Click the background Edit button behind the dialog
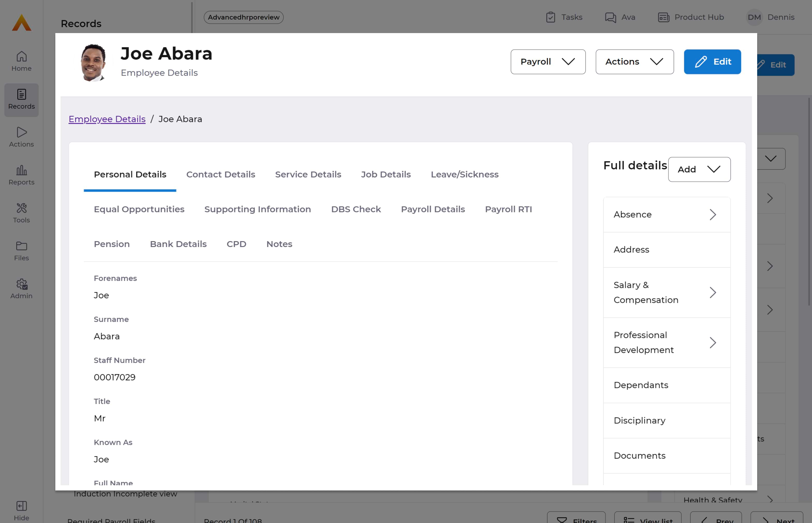 (776, 65)
